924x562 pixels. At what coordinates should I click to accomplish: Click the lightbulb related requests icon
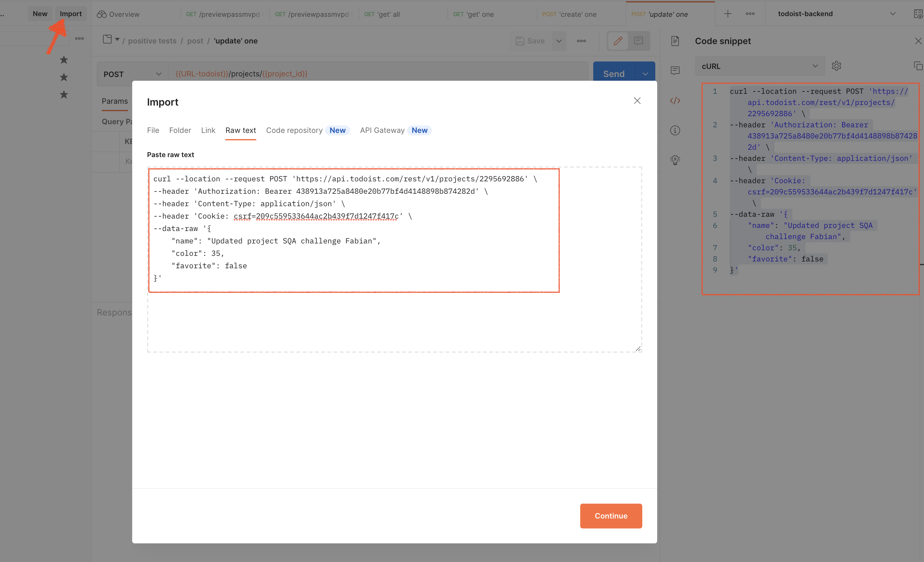(x=675, y=160)
